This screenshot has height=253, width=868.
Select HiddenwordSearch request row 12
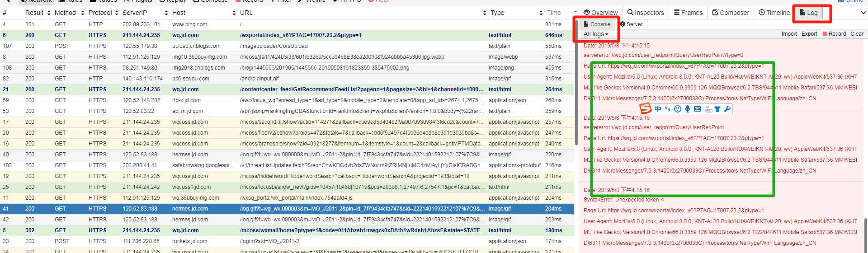pos(287,176)
